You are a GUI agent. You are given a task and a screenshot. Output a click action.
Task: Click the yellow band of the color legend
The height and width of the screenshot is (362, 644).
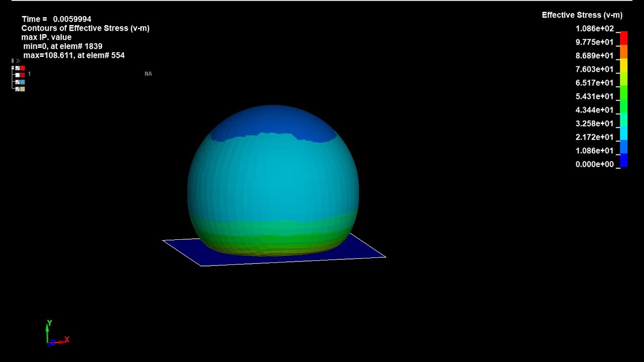[x=624, y=65]
